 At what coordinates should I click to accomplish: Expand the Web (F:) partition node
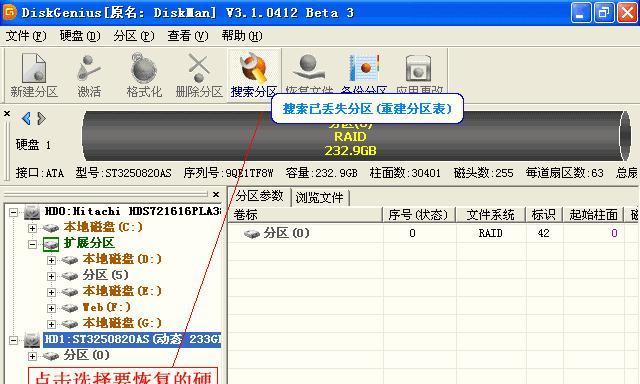(51, 308)
